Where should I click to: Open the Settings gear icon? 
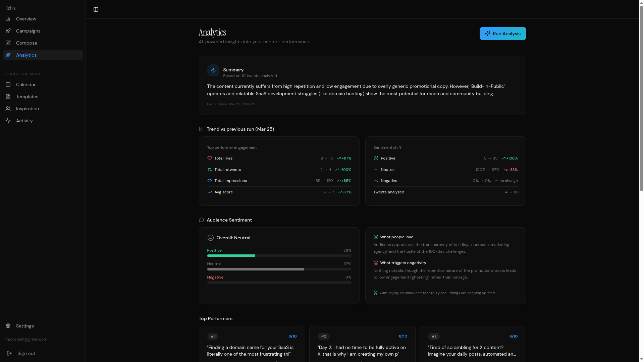tap(8, 326)
